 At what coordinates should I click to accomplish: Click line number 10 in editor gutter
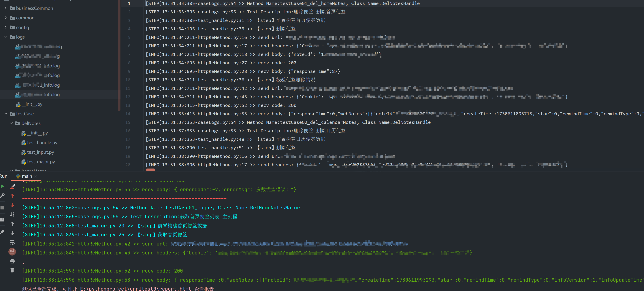(x=128, y=80)
